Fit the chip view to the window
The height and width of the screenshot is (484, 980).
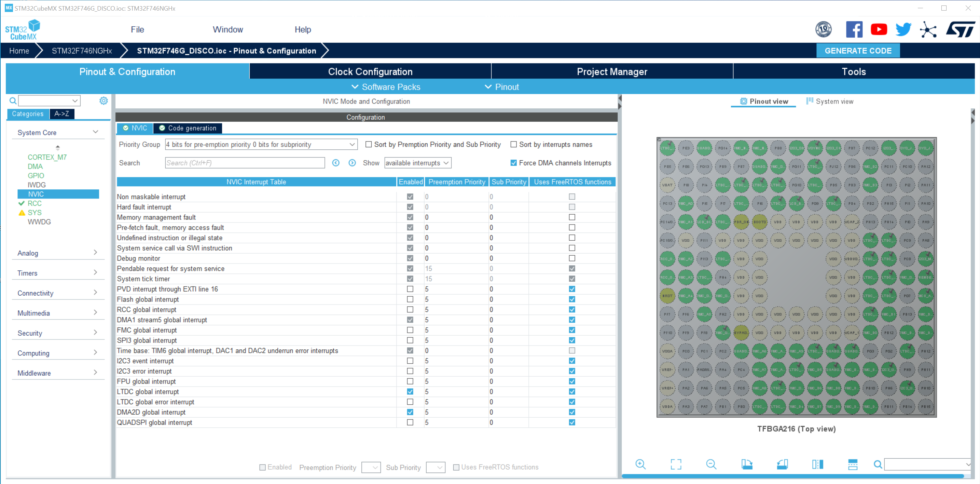pyautogui.click(x=676, y=464)
